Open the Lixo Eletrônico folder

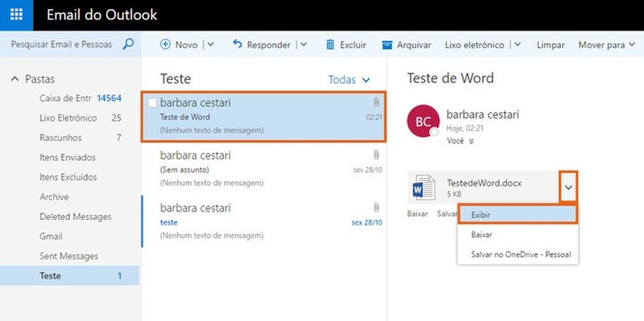(69, 118)
